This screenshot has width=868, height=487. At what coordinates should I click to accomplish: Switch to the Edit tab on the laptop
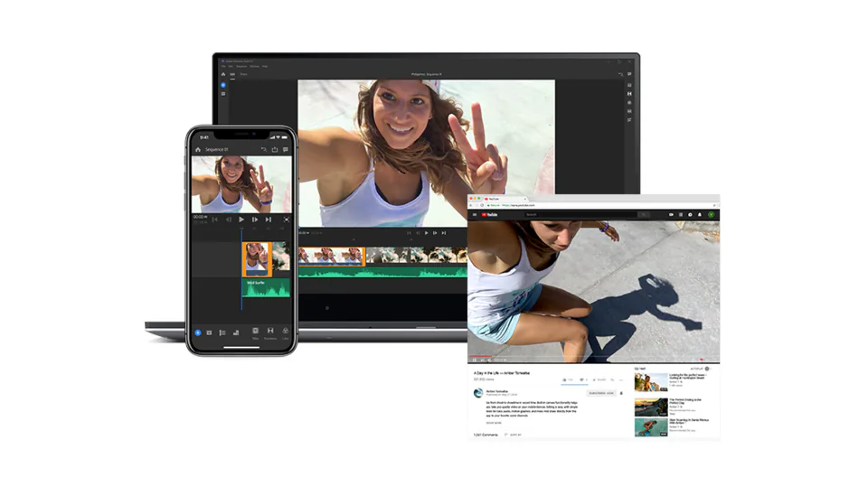232,74
